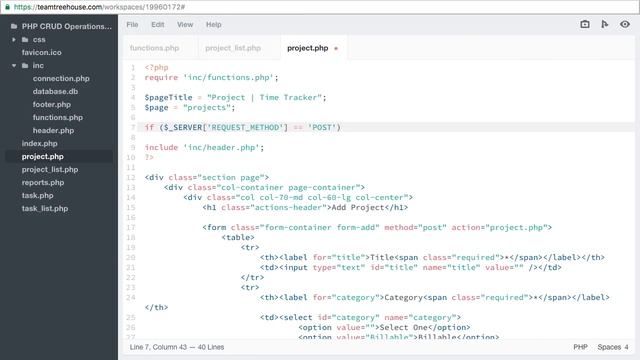The height and width of the screenshot is (360, 640).
Task: Open the File menu
Action: click(132, 24)
